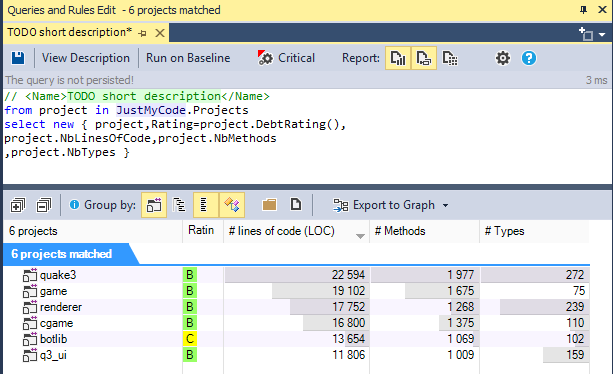This screenshot has height=374, width=613.
Task: Create a new query tab
Action: pos(586,34)
